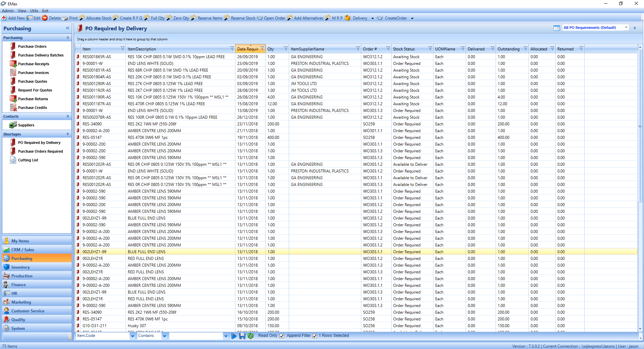
Task: Open Purchase Returns in sidebar
Action: coord(33,99)
